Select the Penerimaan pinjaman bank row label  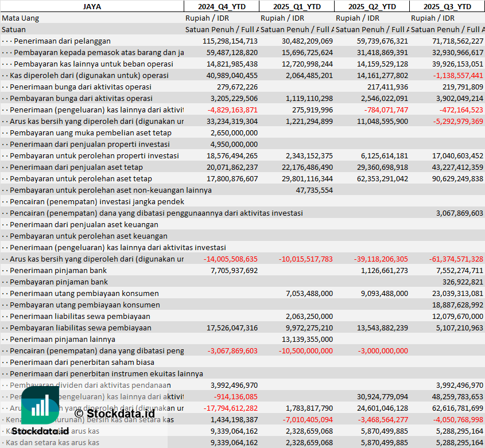click(59, 270)
